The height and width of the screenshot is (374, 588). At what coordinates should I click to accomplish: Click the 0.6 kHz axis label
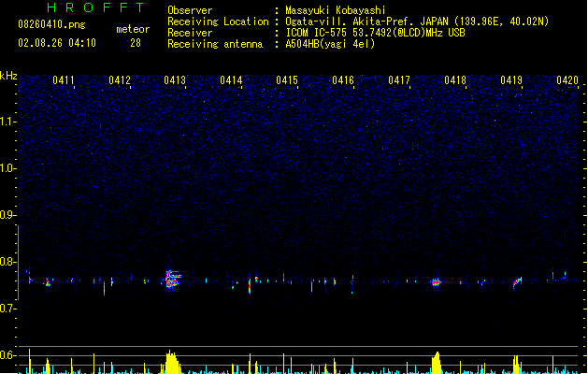[7, 355]
